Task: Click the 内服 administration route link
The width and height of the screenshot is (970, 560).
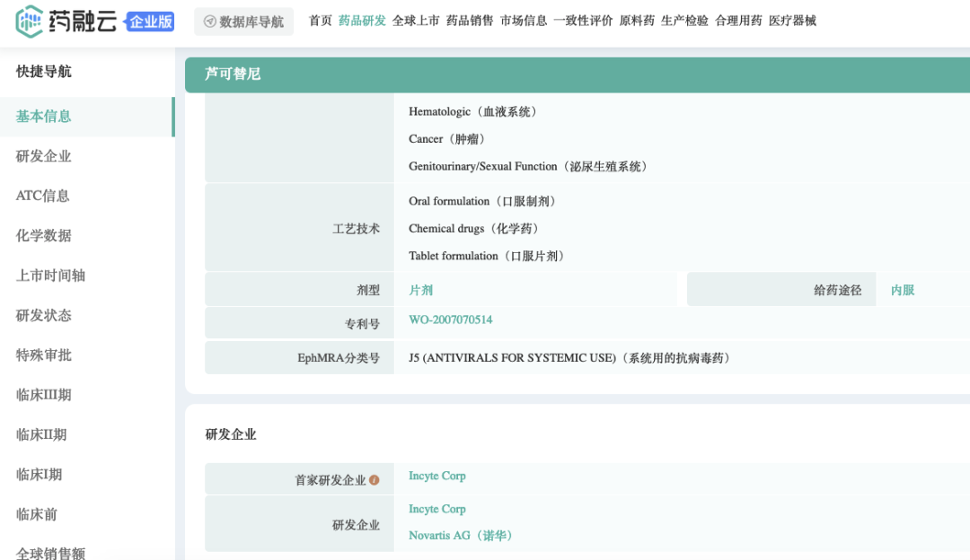Action: coord(903,291)
